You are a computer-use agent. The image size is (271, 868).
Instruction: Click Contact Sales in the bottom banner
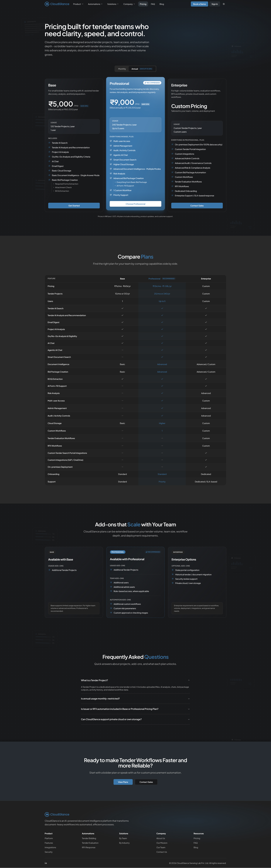coord(146,782)
